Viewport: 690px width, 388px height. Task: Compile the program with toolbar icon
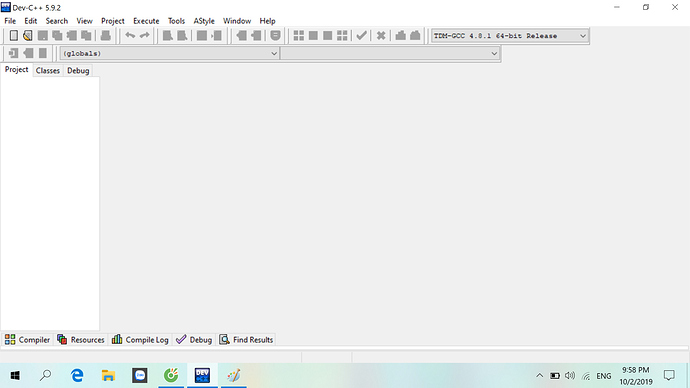(299, 36)
